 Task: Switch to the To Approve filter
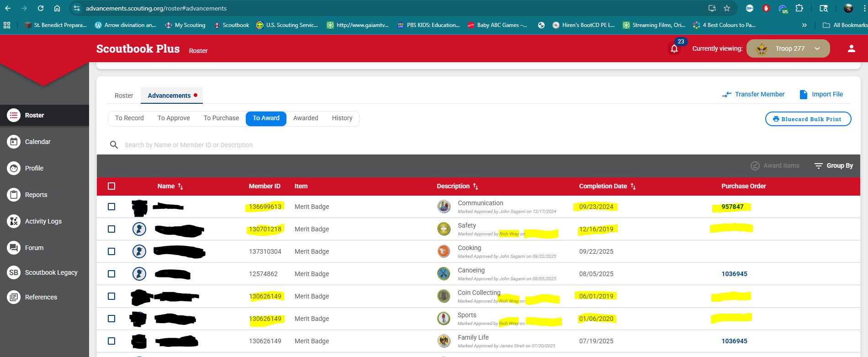174,118
